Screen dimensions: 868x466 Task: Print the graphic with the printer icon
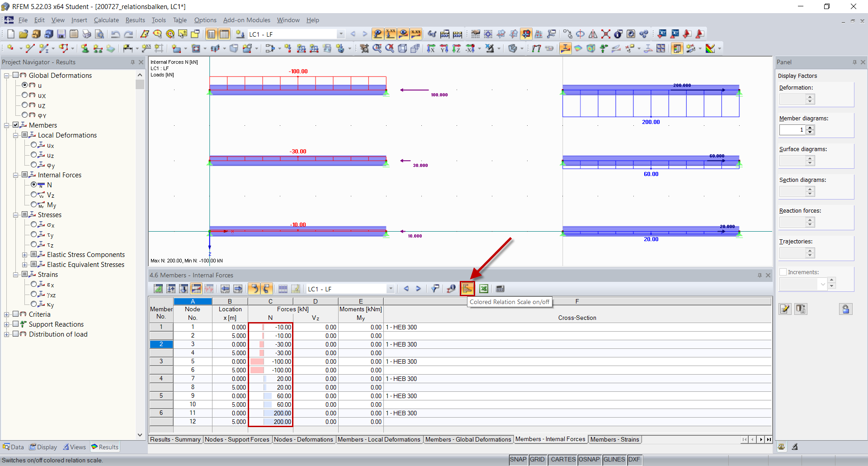pyautogui.click(x=87, y=34)
